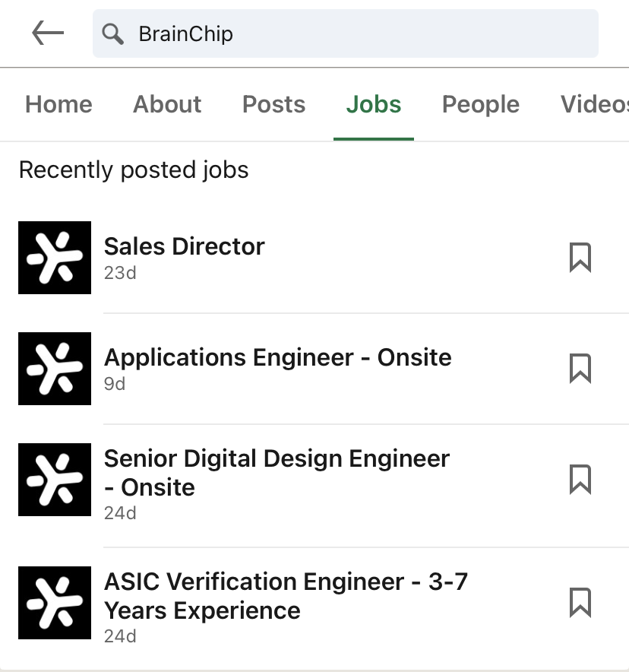Bookmark the Sales Director job

[x=580, y=258]
